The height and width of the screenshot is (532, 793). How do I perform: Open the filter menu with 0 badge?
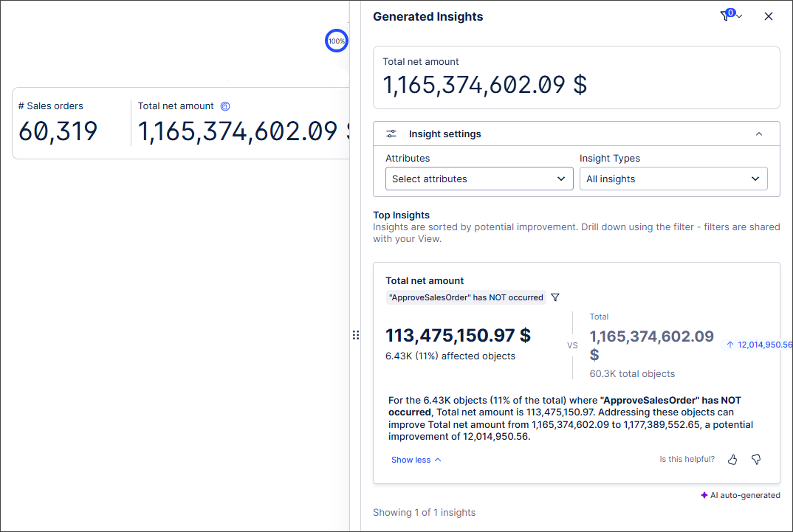coord(731,15)
